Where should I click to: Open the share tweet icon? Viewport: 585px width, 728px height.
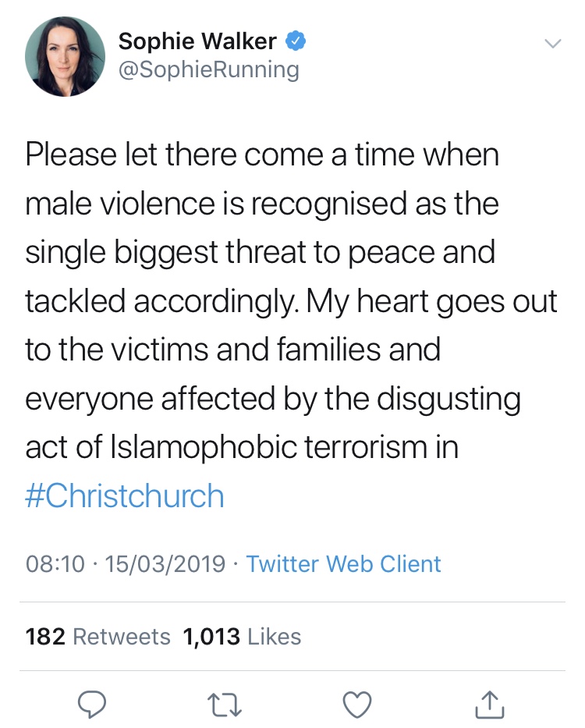coord(491,703)
